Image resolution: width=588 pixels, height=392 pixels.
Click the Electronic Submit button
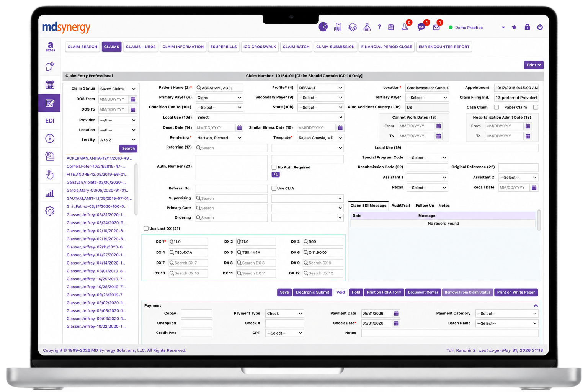[x=312, y=292]
